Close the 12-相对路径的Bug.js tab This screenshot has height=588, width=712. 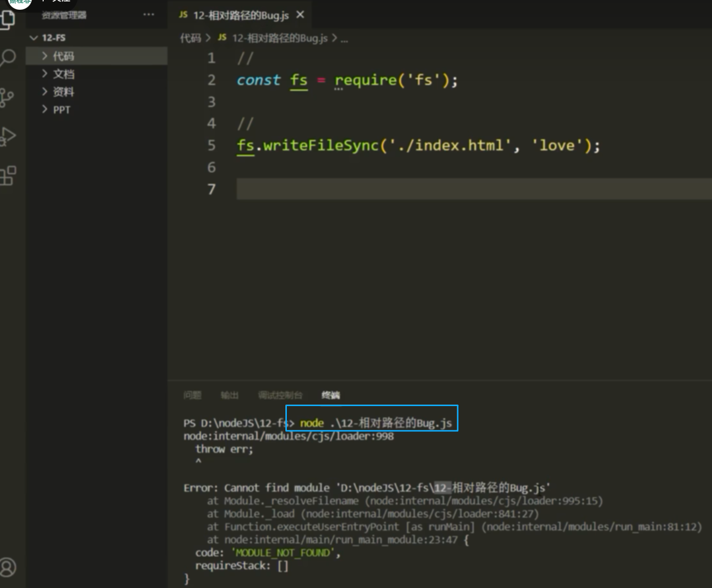coord(300,15)
